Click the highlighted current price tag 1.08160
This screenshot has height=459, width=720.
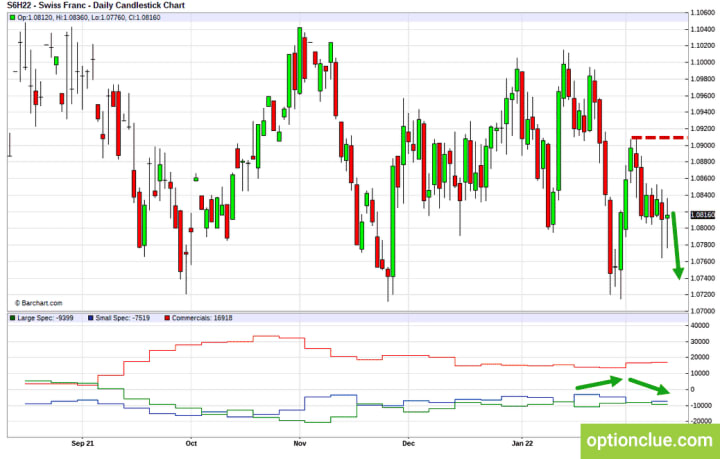pyautogui.click(x=703, y=215)
